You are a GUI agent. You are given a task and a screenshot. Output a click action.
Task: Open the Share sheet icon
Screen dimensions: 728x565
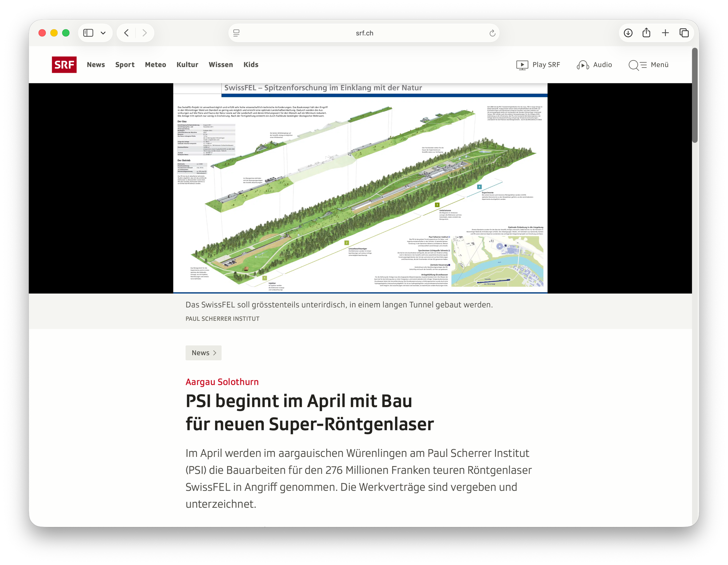pyautogui.click(x=646, y=33)
